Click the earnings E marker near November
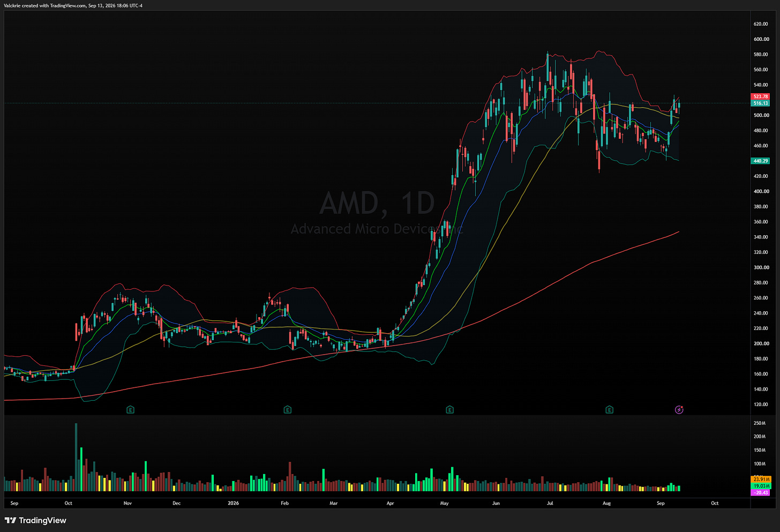The width and height of the screenshot is (780, 532). [x=130, y=410]
